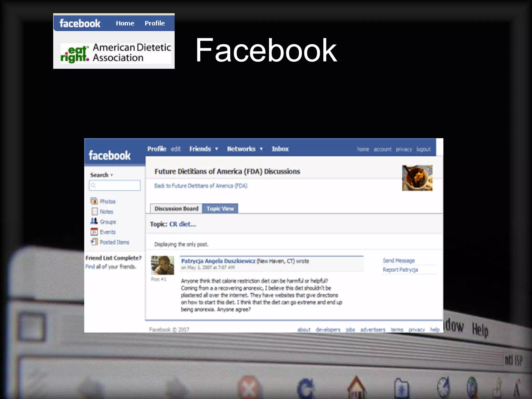Click the 'Future Dietitians of America (FDA) Discussions' title
The height and width of the screenshot is (399, 532).
(x=227, y=171)
